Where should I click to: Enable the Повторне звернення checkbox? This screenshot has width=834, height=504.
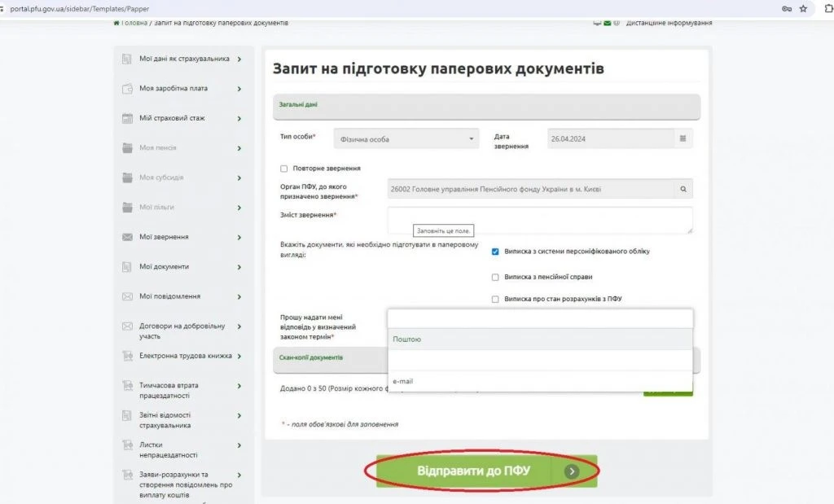pos(284,169)
